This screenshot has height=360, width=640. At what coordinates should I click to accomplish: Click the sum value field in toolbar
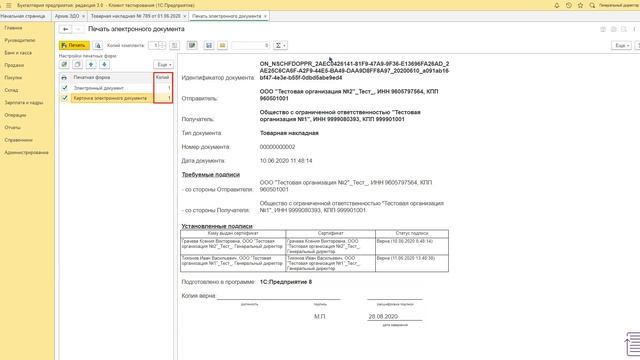(251, 45)
